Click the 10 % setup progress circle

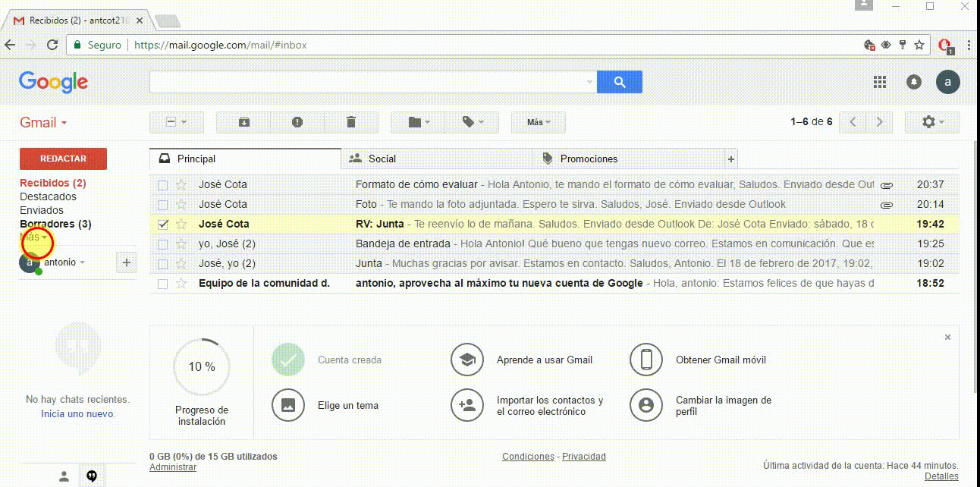tap(202, 367)
